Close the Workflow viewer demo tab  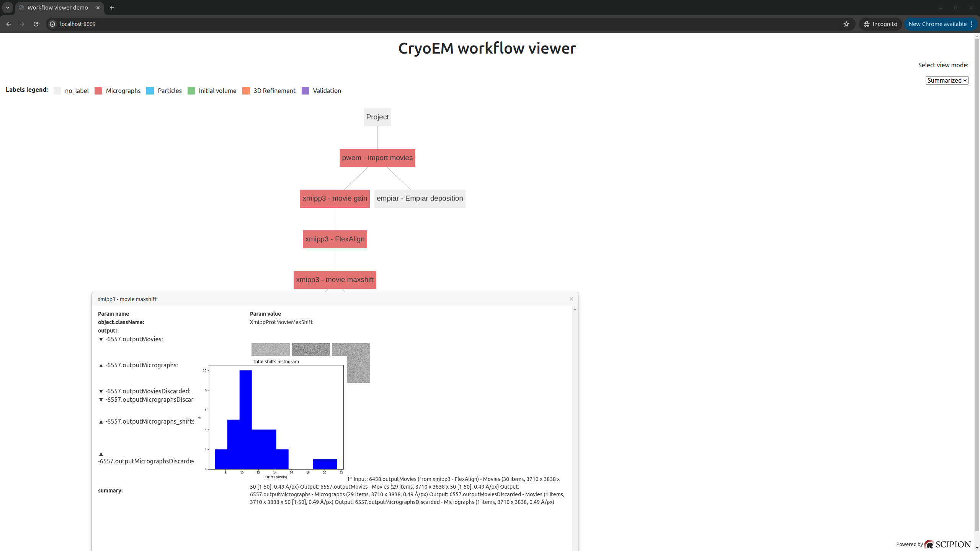point(98,8)
